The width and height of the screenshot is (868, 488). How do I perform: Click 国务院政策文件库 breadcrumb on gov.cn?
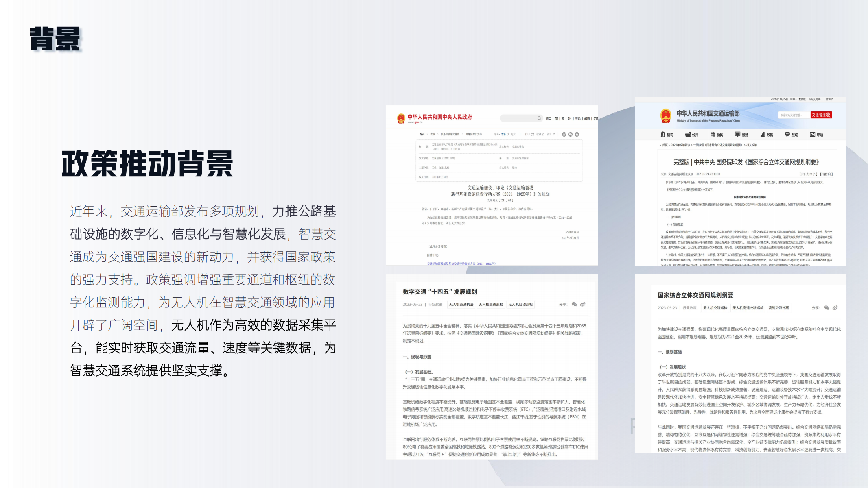tap(450, 134)
